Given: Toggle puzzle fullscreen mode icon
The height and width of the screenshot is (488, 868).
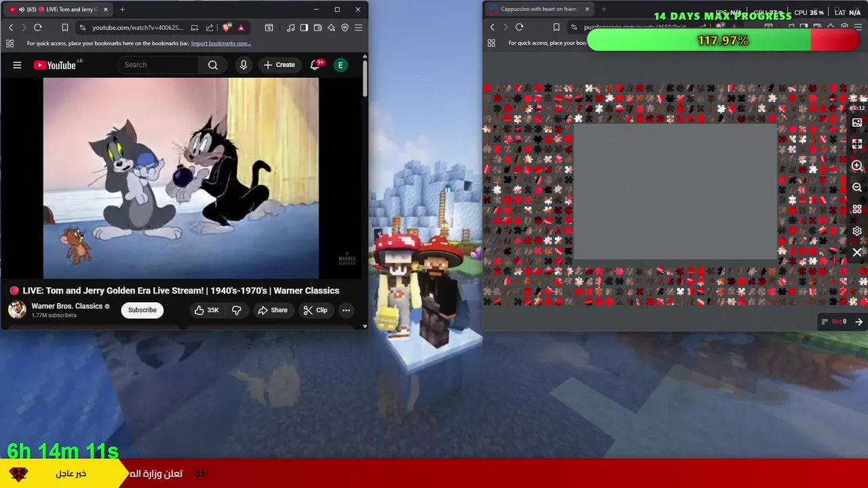Looking at the screenshot, I should pyautogui.click(x=857, y=144).
